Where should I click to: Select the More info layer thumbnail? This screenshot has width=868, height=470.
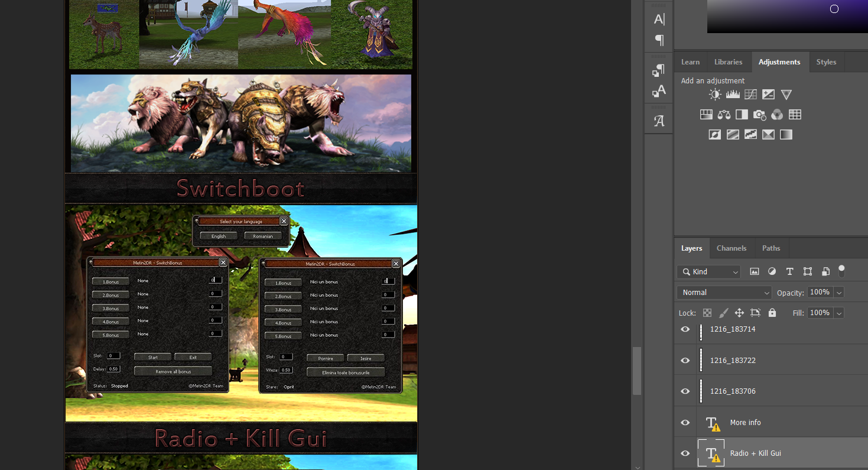click(x=713, y=423)
